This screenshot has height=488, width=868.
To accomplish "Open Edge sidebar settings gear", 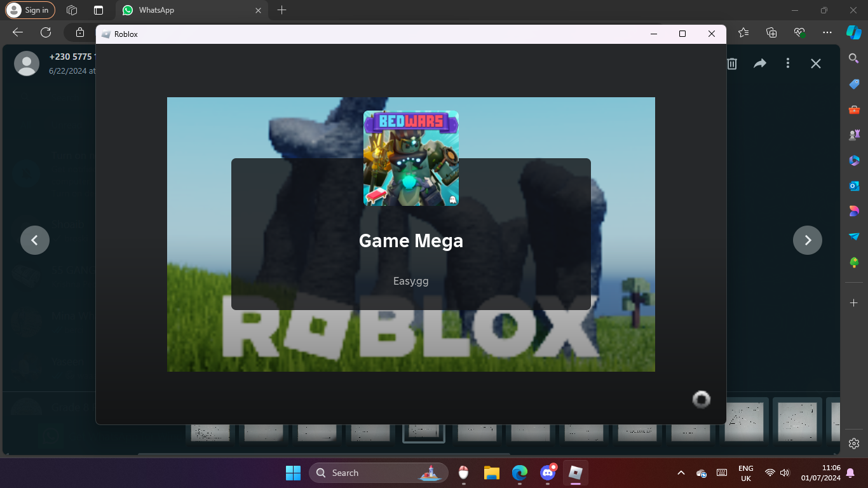I will coord(854,444).
